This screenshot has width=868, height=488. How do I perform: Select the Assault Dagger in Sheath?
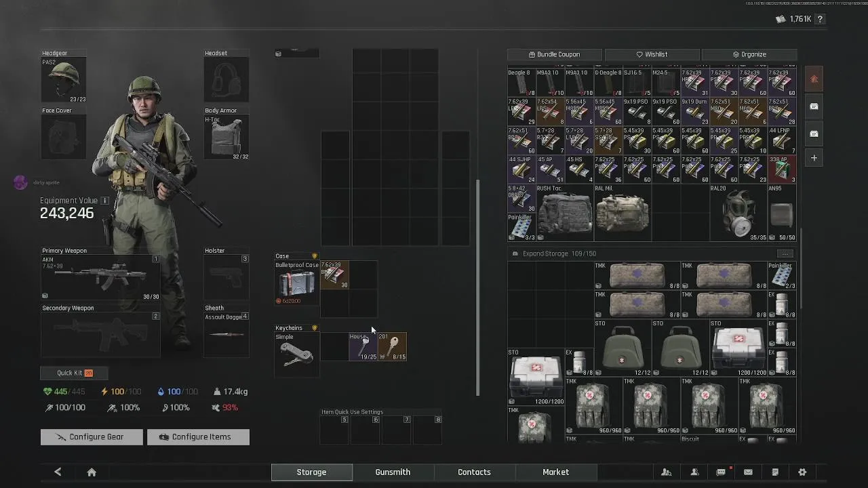tap(226, 334)
